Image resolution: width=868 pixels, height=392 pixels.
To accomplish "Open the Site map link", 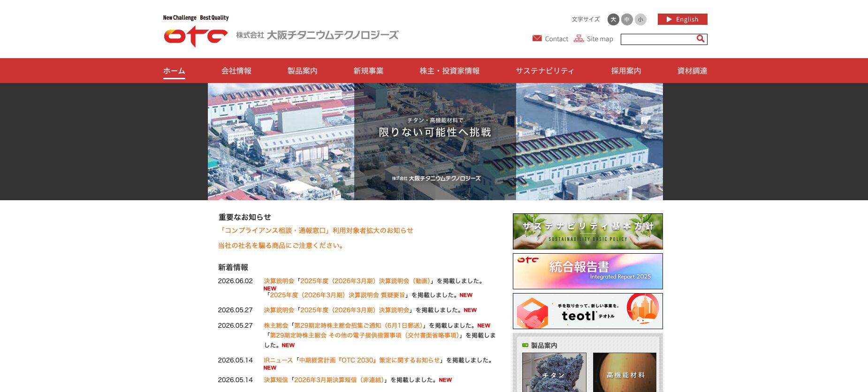I will [600, 39].
